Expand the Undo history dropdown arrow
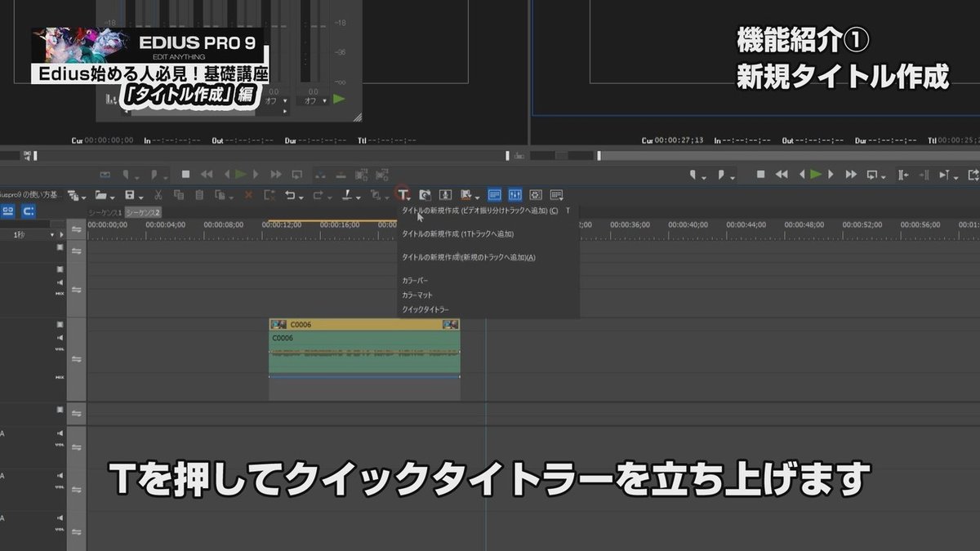Screen dimensions: 980x551 pyautogui.click(x=301, y=197)
